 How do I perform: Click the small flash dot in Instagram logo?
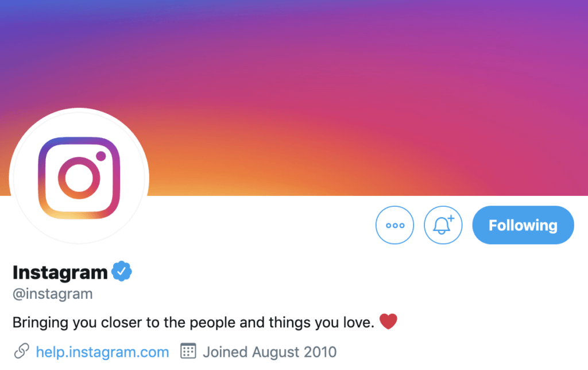(x=102, y=156)
